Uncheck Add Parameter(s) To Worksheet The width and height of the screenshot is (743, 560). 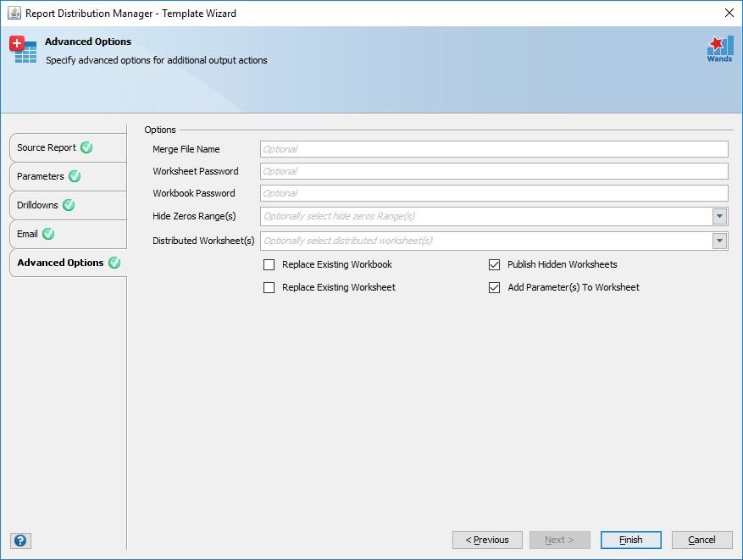coord(494,287)
